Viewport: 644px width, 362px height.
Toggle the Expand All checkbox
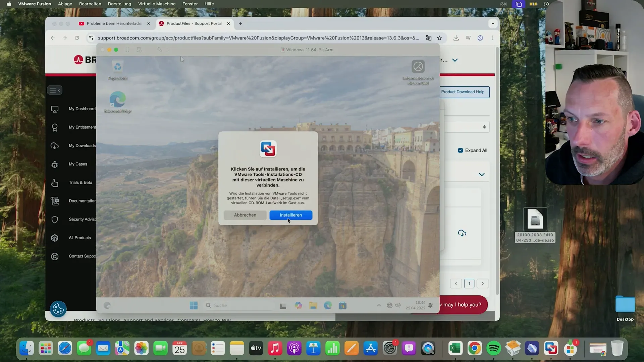(461, 150)
